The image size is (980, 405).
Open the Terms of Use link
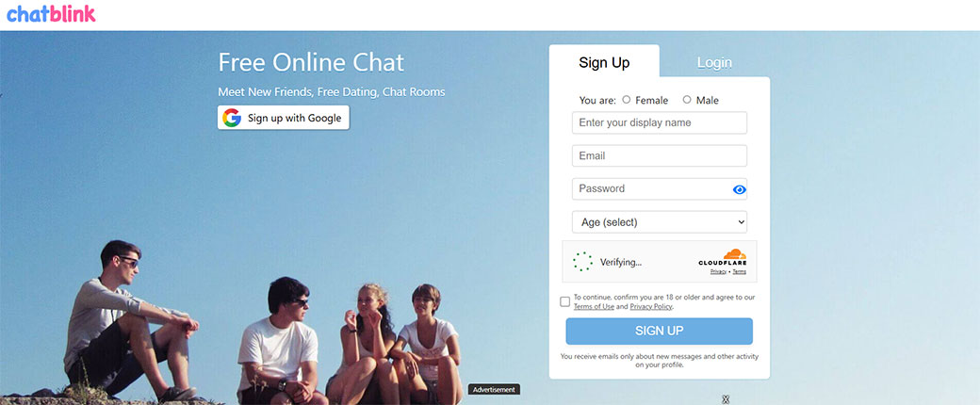pyautogui.click(x=594, y=307)
